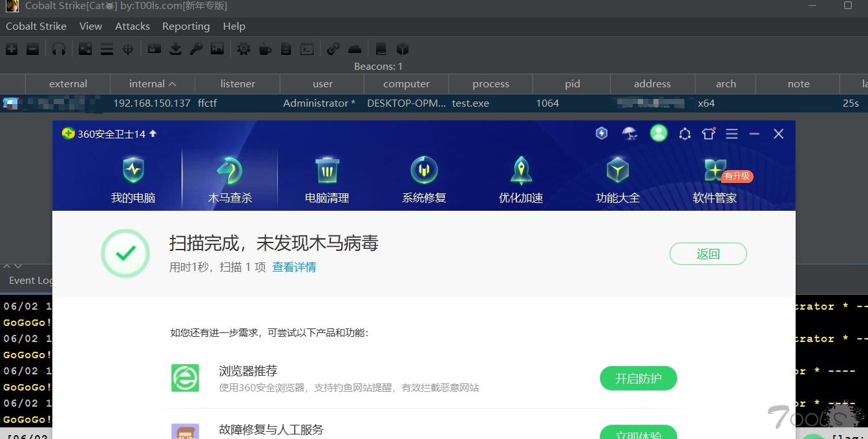This screenshot has height=439, width=868.
Task: Select beacon cell 192.168.150.137
Action: pyautogui.click(x=152, y=103)
